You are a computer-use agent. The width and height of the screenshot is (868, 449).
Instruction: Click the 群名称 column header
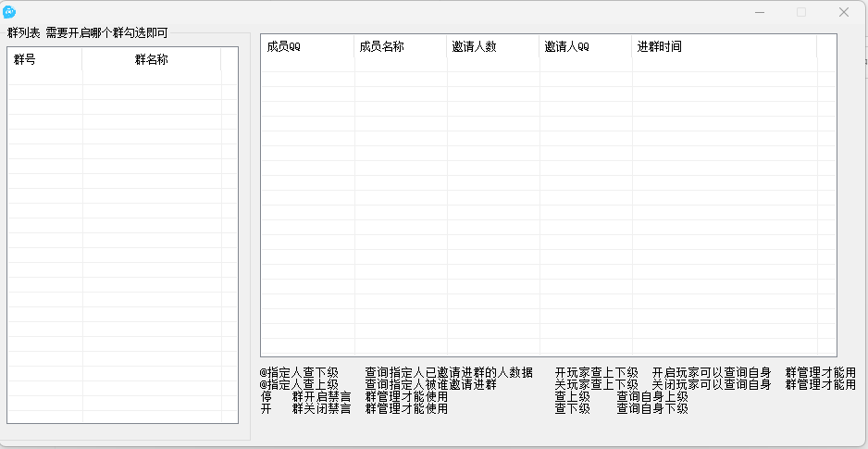click(152, 60)
